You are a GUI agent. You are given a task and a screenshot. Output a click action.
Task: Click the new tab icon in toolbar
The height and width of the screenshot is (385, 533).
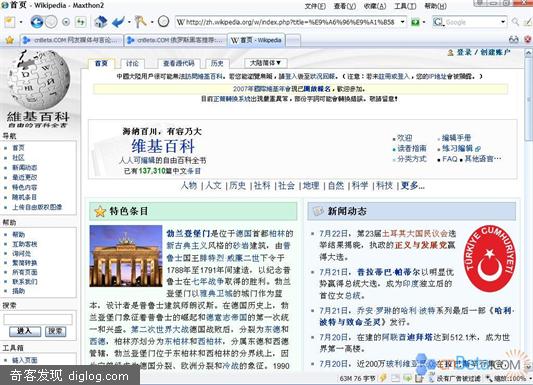[10, 22]
